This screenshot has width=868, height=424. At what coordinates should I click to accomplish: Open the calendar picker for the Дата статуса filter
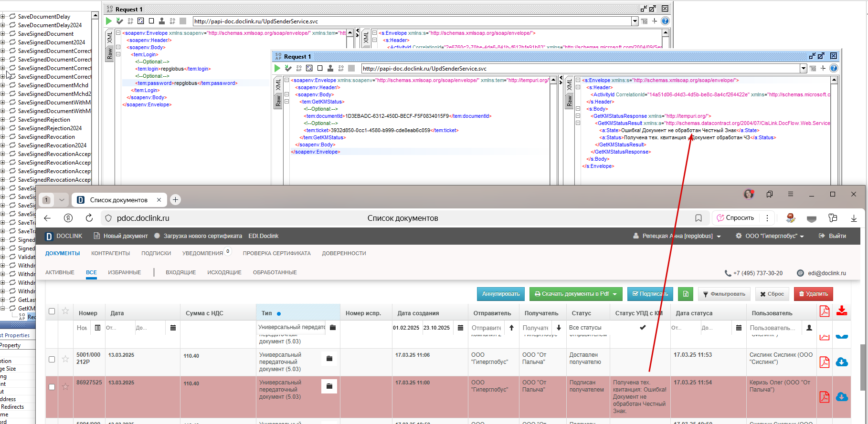tap(739, 328)
